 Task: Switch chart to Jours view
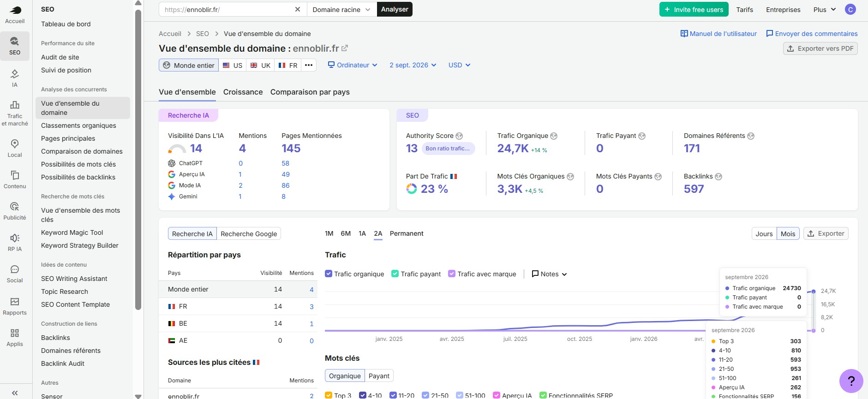tap(764, 234)
